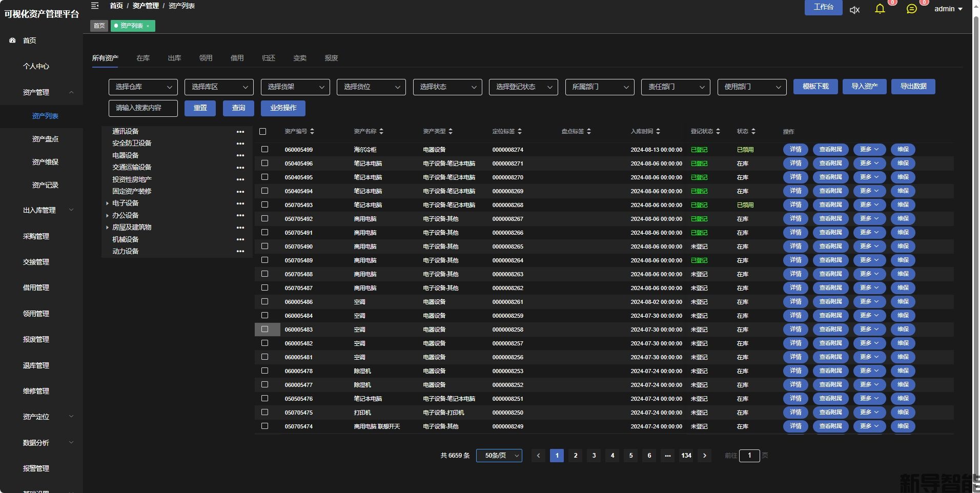Close the 资产列表 tab with x icon

tap(148, 26)
